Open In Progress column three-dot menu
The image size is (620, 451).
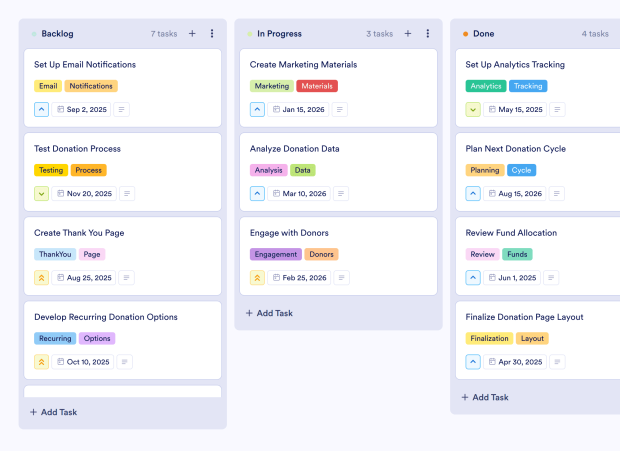coord(428,33)
